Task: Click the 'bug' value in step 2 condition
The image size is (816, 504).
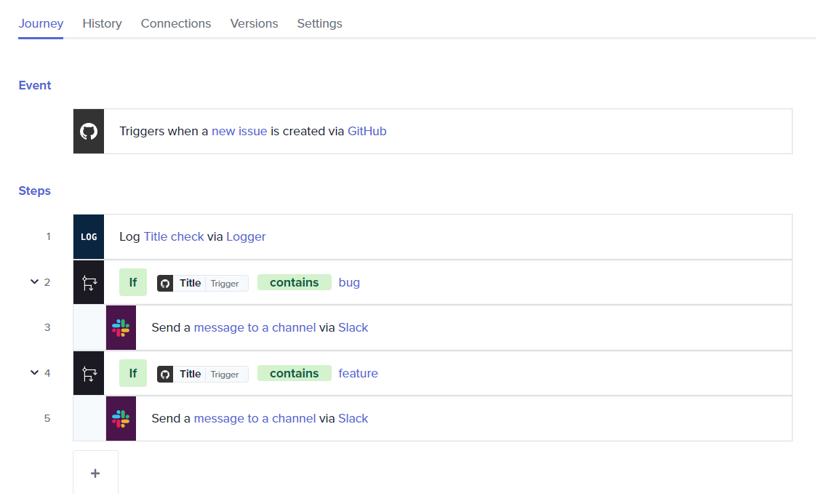Action: (349, 282)
